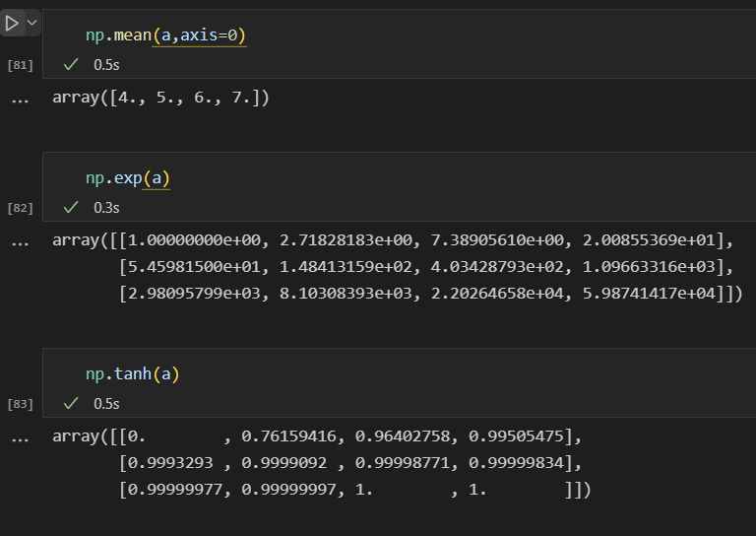
Task: Click value 0.99999977 in tanh output
Action: point(175,490)
